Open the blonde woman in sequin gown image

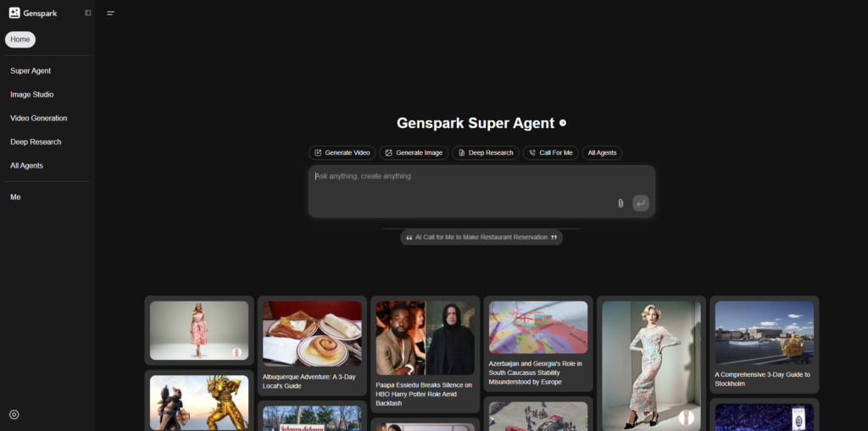point(652,365)
